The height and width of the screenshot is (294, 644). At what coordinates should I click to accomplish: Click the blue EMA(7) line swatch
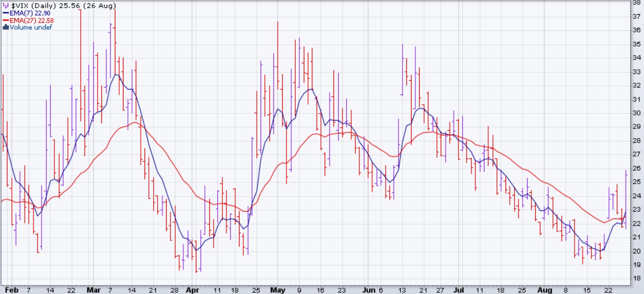[x=6, y=13]
